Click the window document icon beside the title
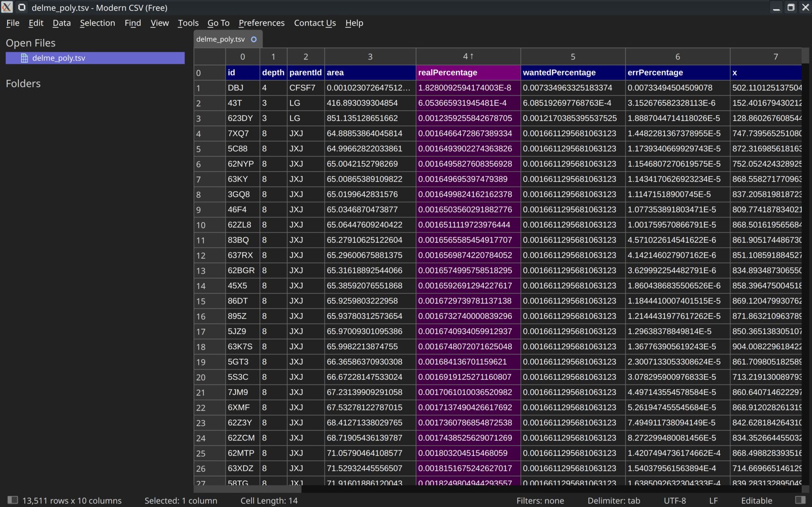The width and height of the screenshot is (812, 507). pos(22,8)
